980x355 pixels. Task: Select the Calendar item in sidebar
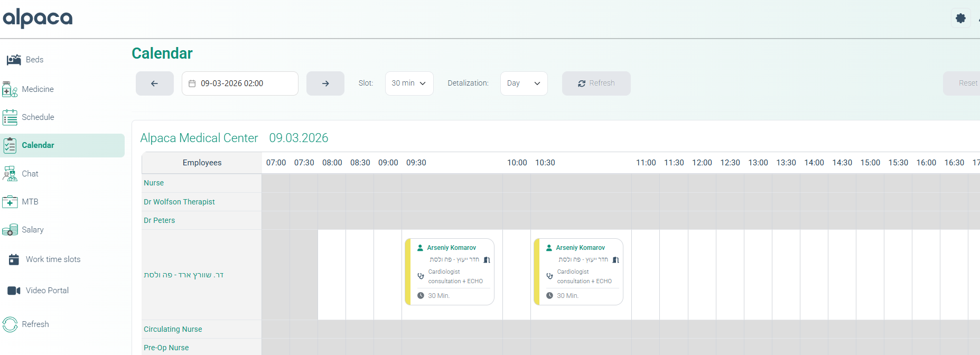tap(38, 145)
